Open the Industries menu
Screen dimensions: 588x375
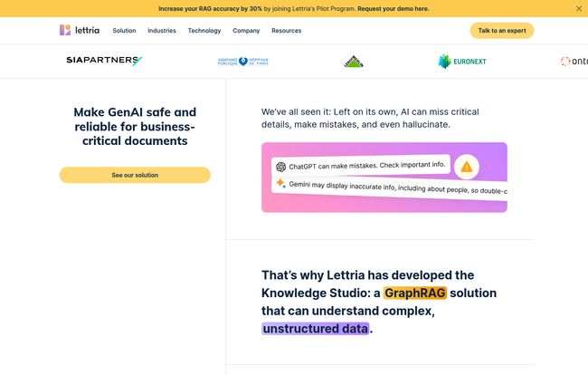tap(162, 31)
